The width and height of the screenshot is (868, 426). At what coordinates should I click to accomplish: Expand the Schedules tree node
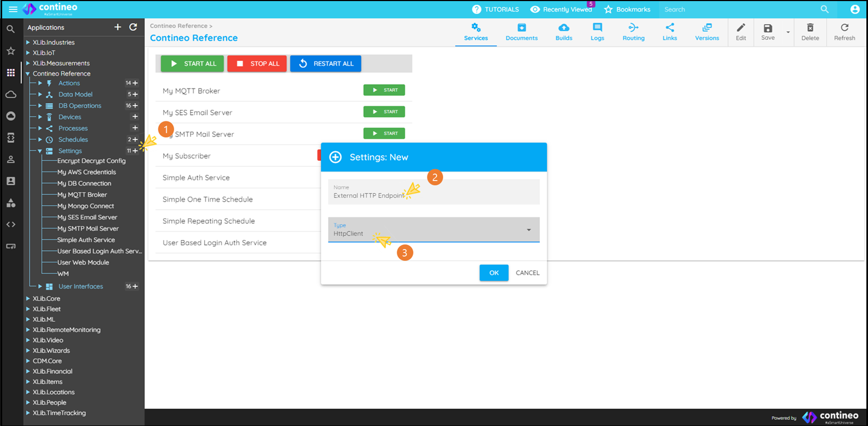click(x=40, y=140)
